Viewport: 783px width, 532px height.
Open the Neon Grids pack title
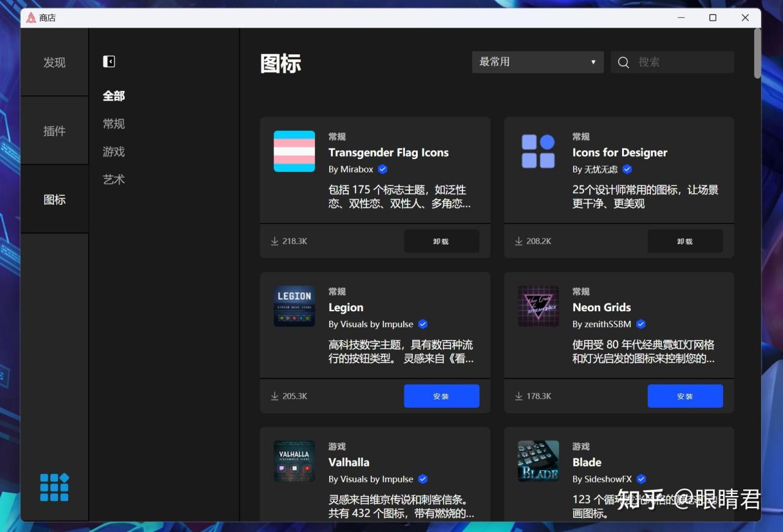[x=601, y=308]
